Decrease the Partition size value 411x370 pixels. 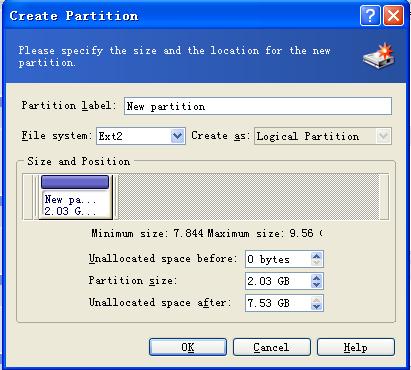316,285
